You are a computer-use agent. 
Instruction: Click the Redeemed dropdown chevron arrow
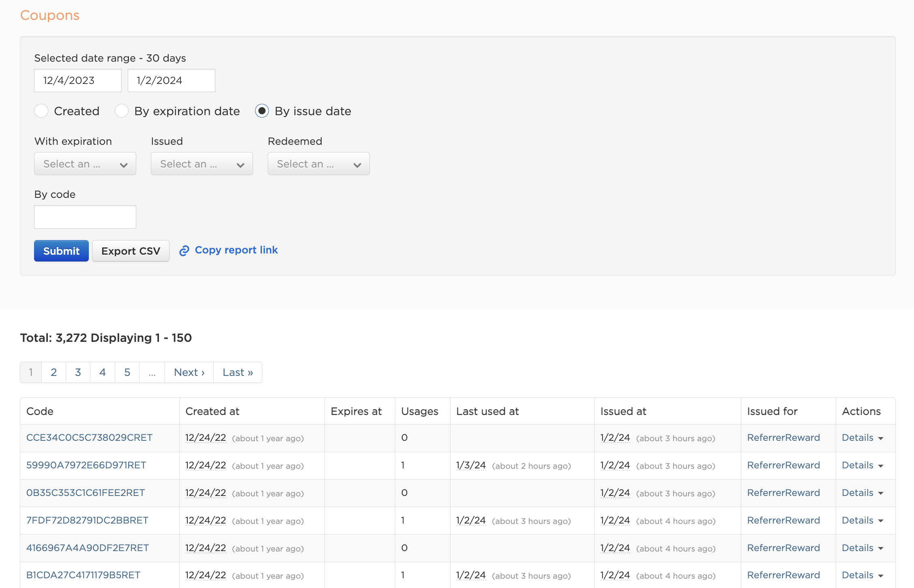tap(357, 165)
